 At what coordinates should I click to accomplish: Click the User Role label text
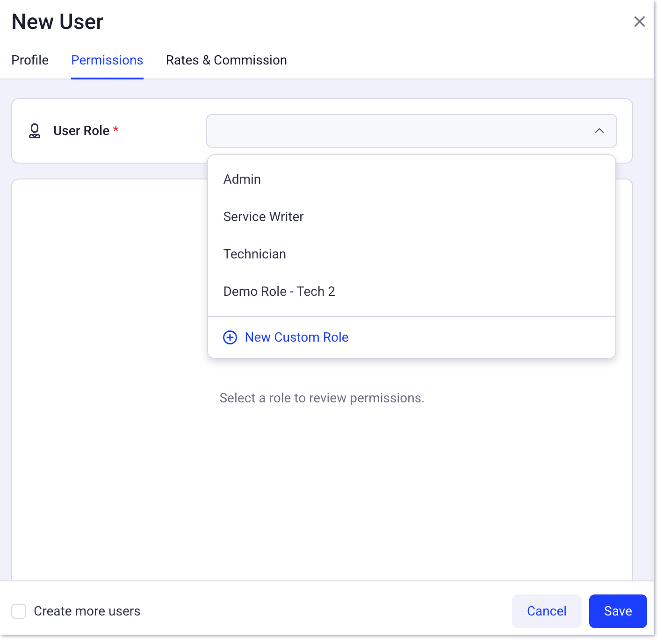pos(81,131)
